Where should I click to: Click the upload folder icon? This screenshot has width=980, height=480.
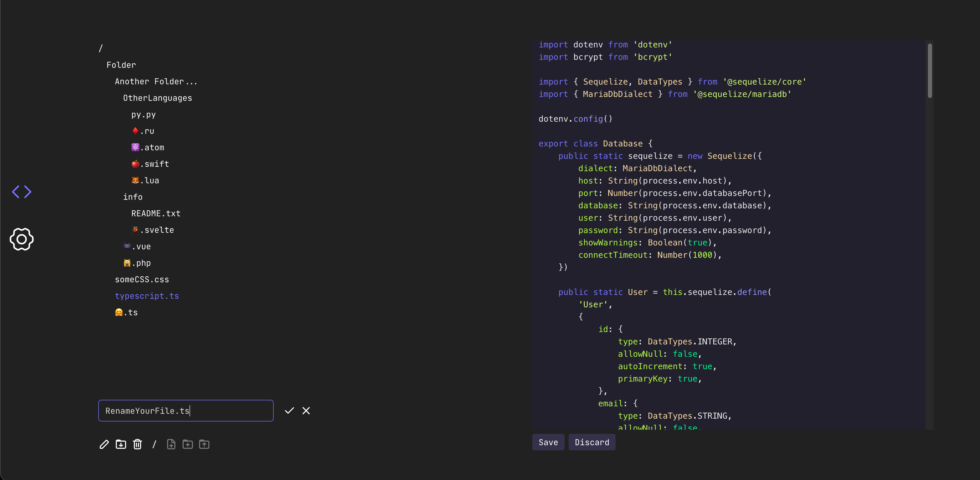204,444
